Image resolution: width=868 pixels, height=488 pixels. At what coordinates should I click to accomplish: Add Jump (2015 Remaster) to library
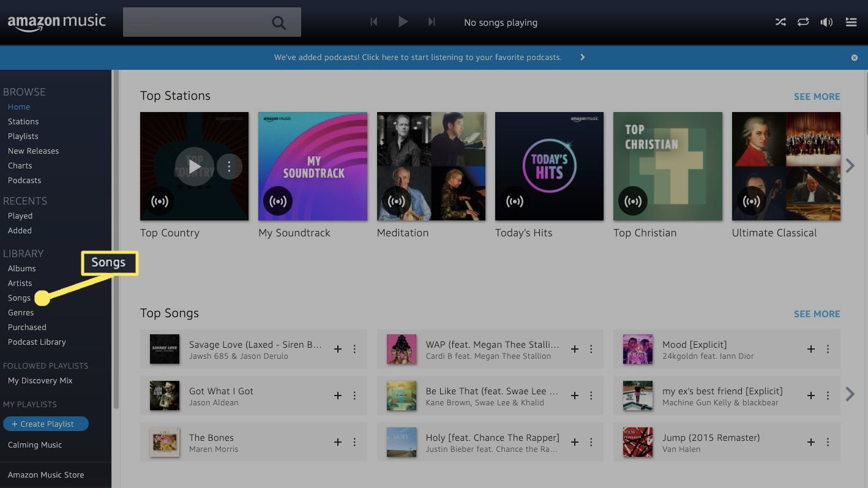click(810, 442)
